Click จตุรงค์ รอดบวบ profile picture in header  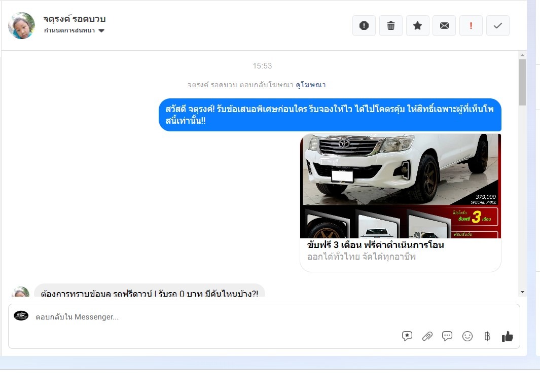tap(21, 26)
